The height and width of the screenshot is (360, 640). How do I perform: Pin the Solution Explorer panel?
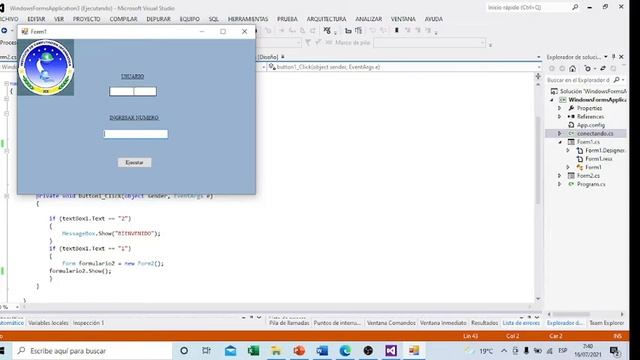tap(613, 57)
